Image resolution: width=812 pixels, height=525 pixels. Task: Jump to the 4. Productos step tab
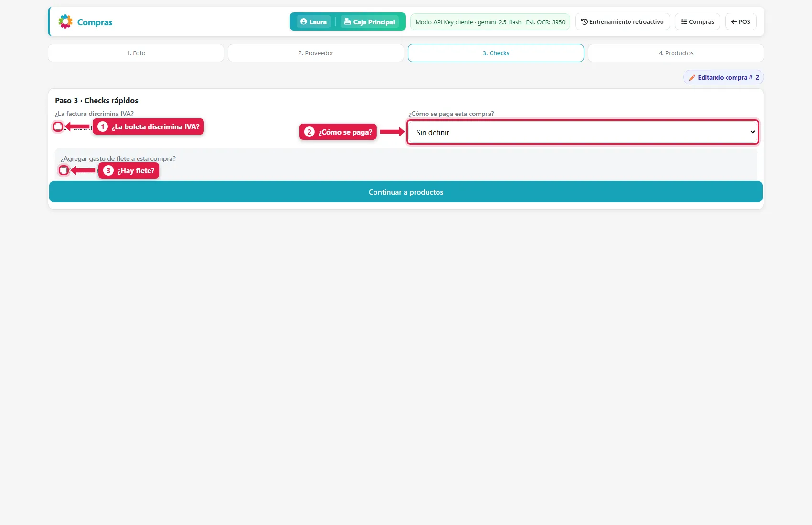point(676,53)
